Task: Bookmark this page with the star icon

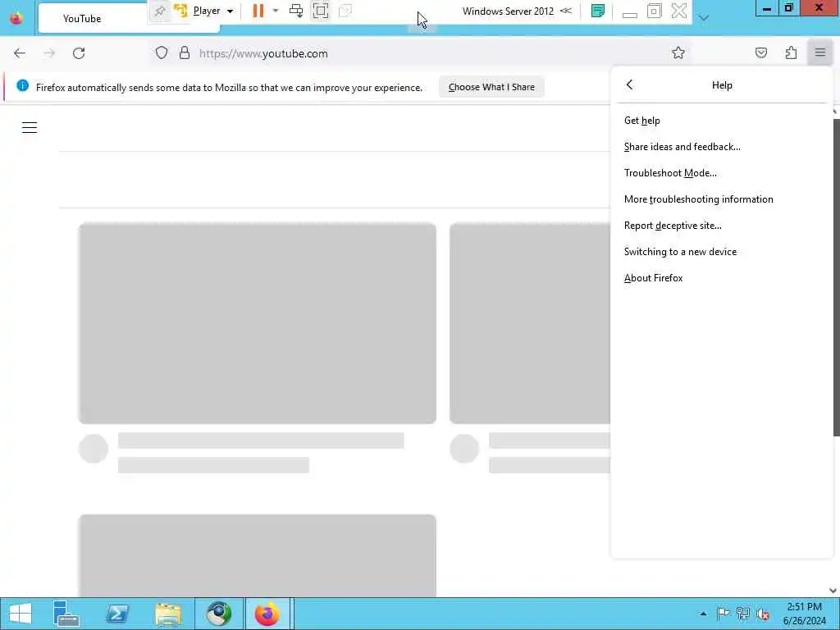Action: click(x=678, y=52)
